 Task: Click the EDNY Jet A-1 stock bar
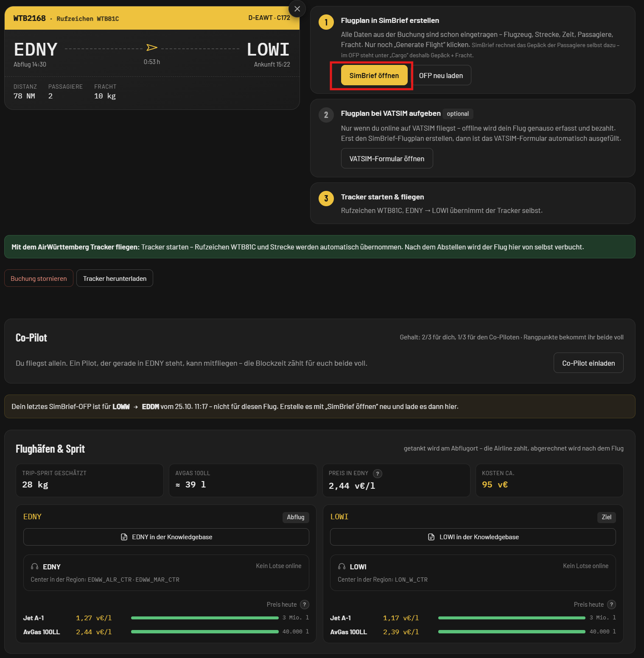[205, 618]
